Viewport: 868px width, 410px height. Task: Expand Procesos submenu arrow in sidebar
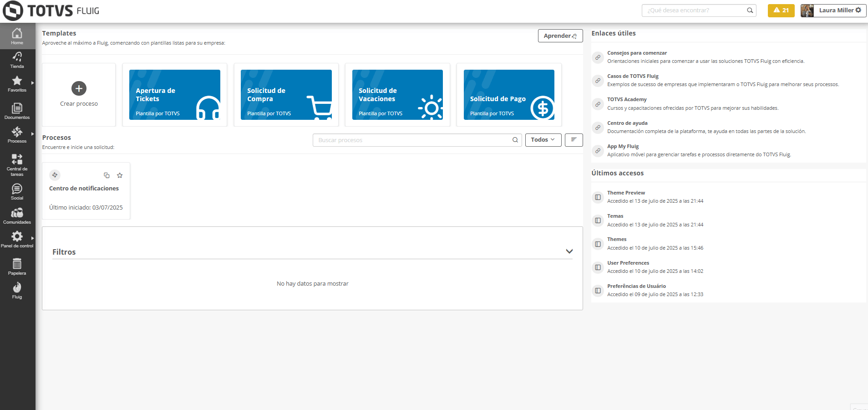[x=32, y=134]
